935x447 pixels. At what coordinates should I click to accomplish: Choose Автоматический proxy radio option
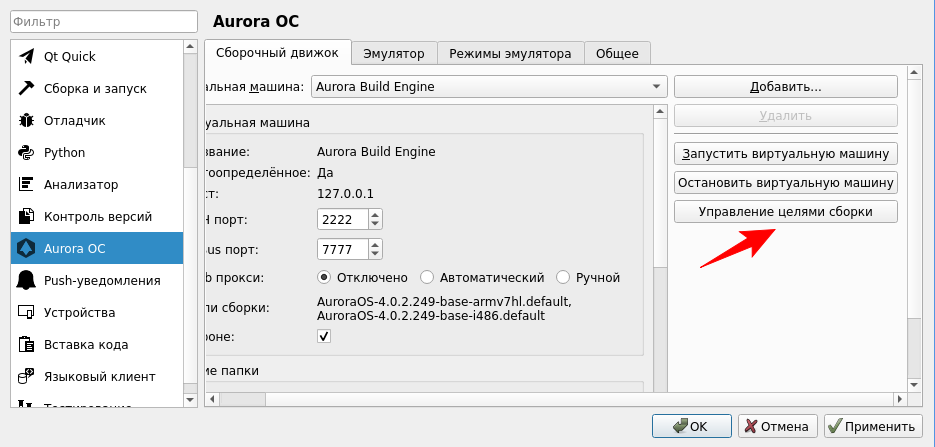pyautogui.click(x=427, y=277)
